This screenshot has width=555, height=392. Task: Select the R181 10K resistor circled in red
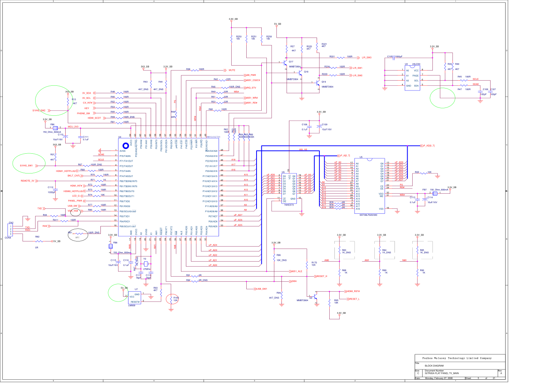(x=174, y=300)
